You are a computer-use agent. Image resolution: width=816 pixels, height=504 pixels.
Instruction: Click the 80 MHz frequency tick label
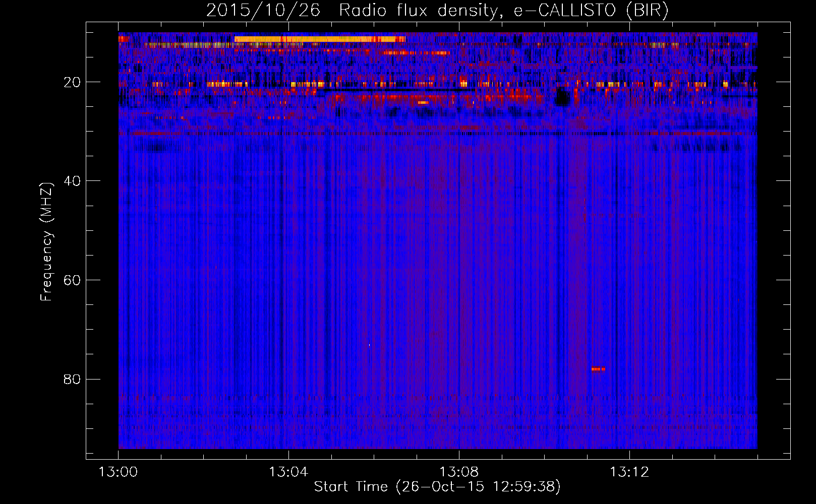click(72, 379)
